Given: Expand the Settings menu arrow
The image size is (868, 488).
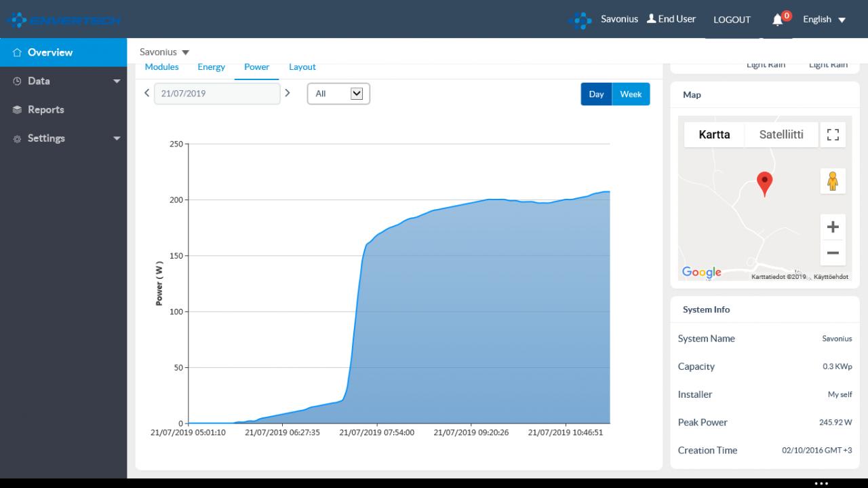Looking at the screenshot, I should pos(117,138).
